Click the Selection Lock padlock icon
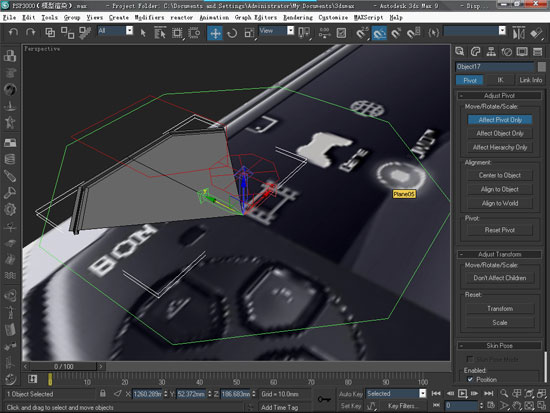The width and height of the screenshot is (550, 413). [x=102, y=393]
